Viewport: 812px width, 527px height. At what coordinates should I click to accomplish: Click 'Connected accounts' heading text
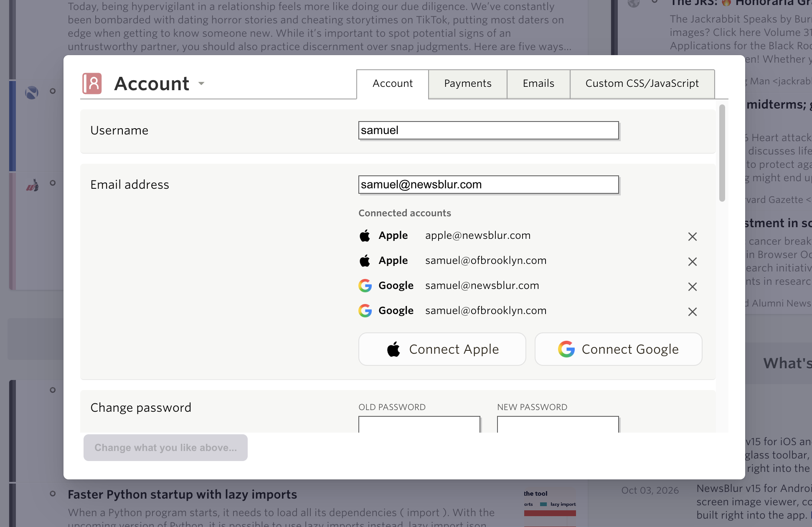(405, 213)
